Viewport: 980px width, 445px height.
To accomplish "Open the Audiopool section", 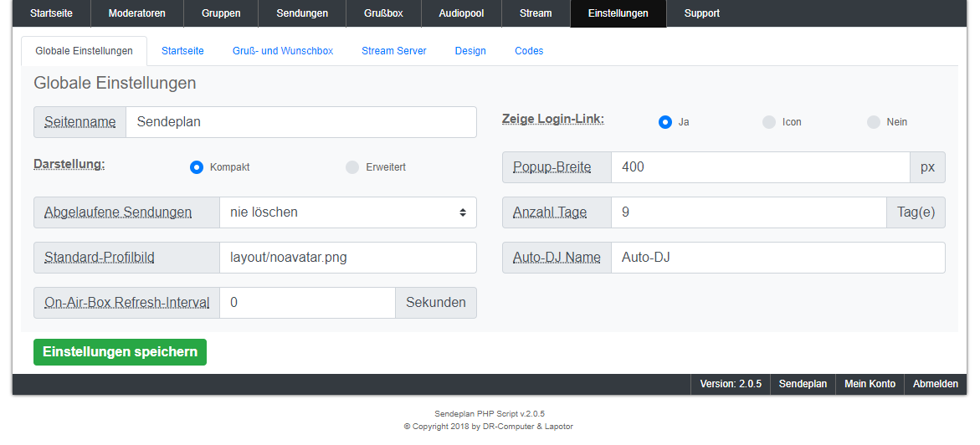I will click(461, 13).
